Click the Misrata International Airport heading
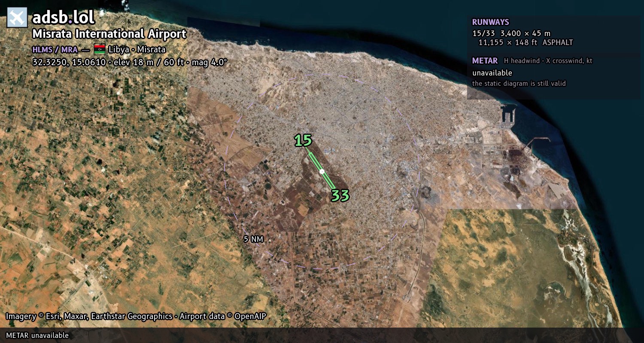Viewport: 644px width, 343px height. [109, 34]
